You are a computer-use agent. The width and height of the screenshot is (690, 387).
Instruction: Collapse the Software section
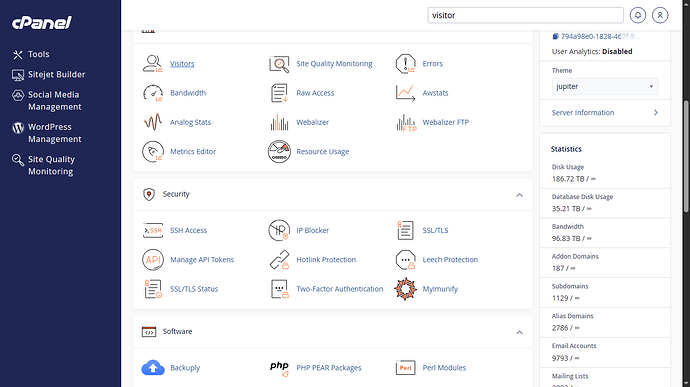519,332
